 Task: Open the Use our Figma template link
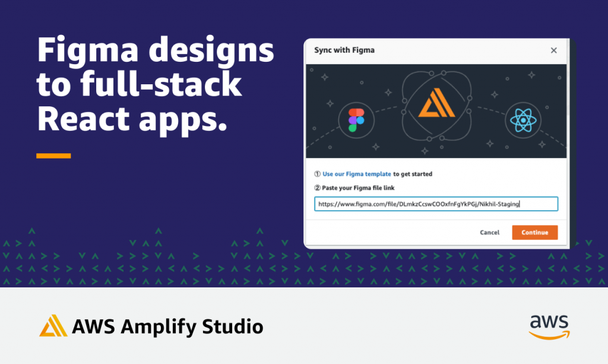[356, 174]
